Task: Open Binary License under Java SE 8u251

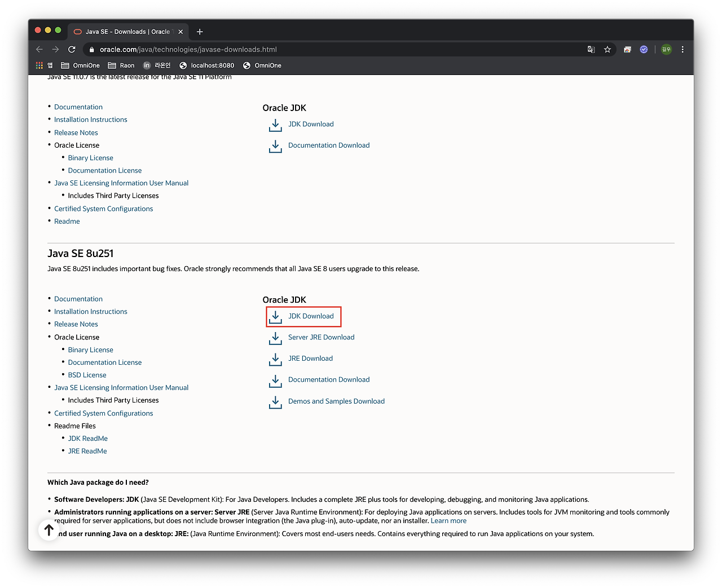Action: click(91, 350)
